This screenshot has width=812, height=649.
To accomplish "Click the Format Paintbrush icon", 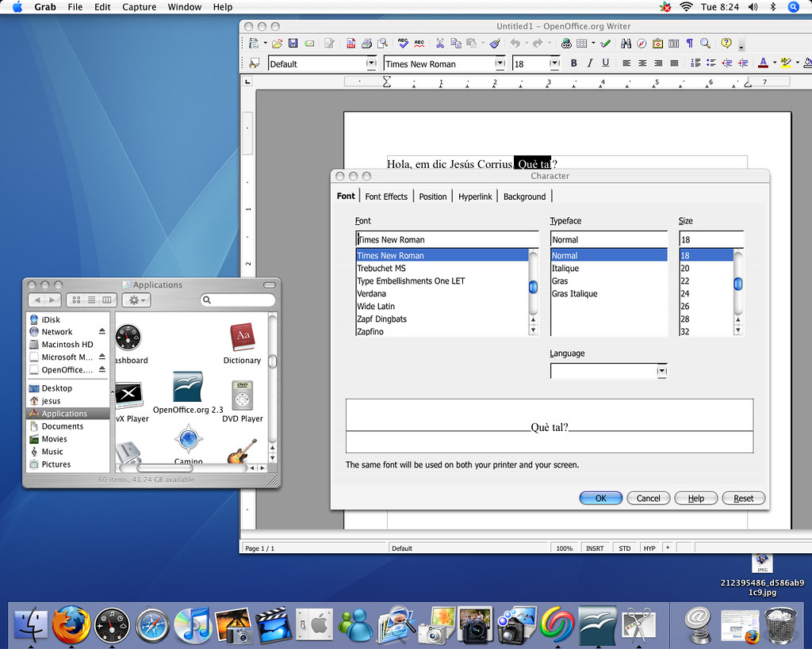I will (x=495, y=44).
